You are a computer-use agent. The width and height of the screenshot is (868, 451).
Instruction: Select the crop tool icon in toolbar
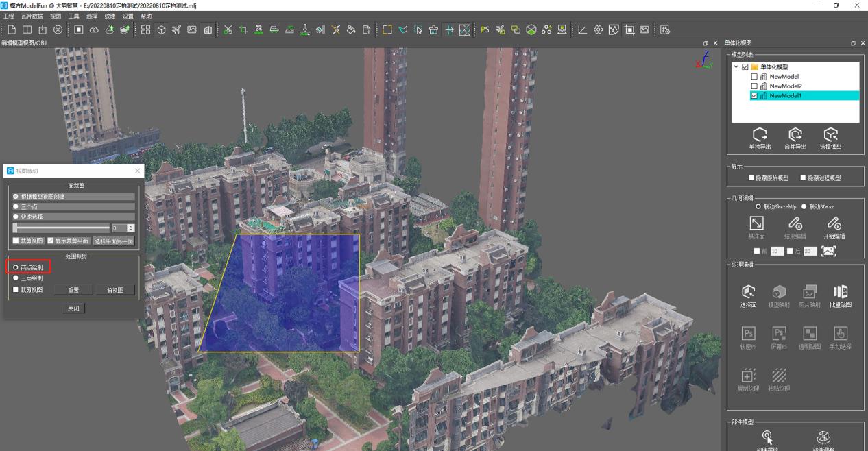(x=243, y=29)
